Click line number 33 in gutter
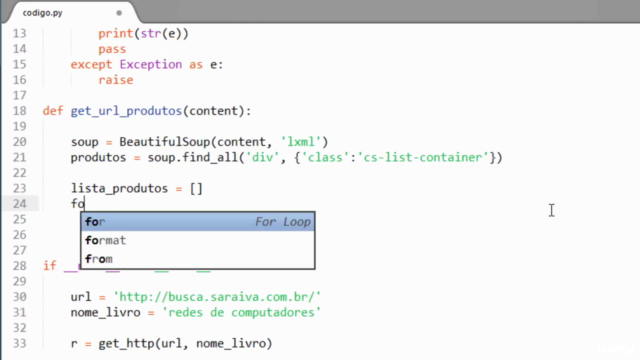 [19, 343]
